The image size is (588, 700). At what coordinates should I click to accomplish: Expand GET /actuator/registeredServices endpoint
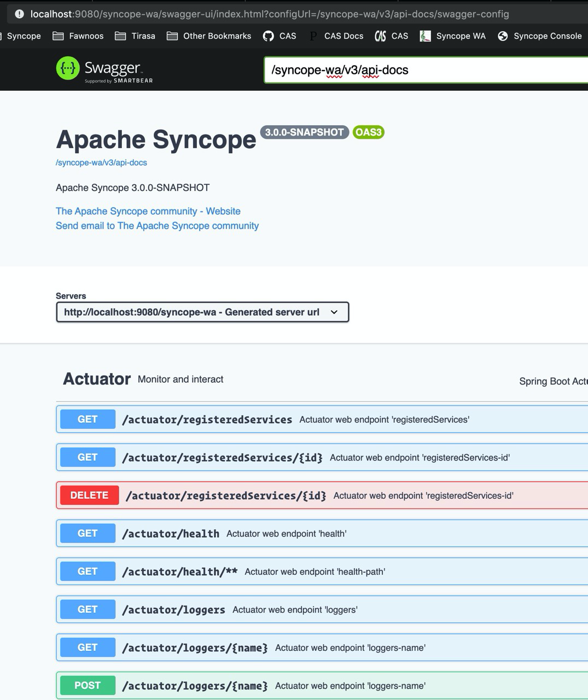[322, 419]
